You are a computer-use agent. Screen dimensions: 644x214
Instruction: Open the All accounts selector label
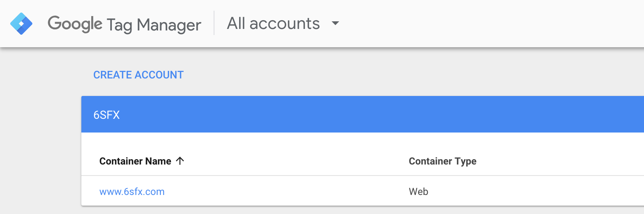[x=273, y=23]
